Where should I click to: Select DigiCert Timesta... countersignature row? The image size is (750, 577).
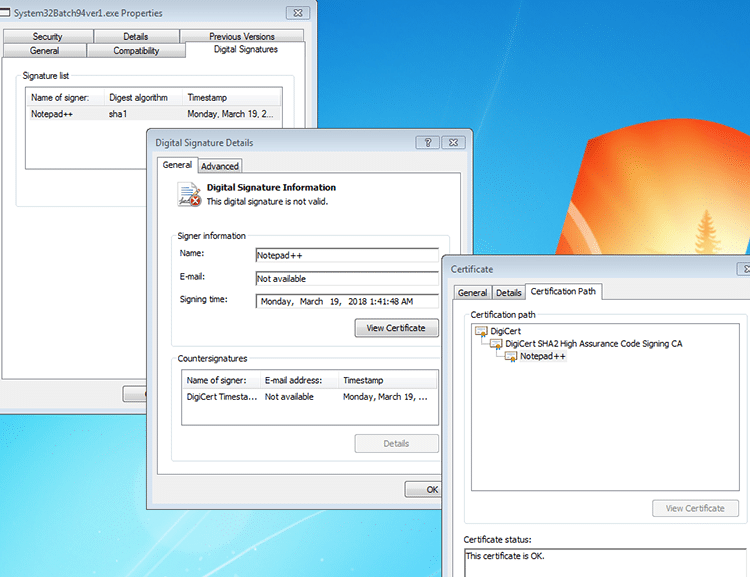tap(310, 397)
